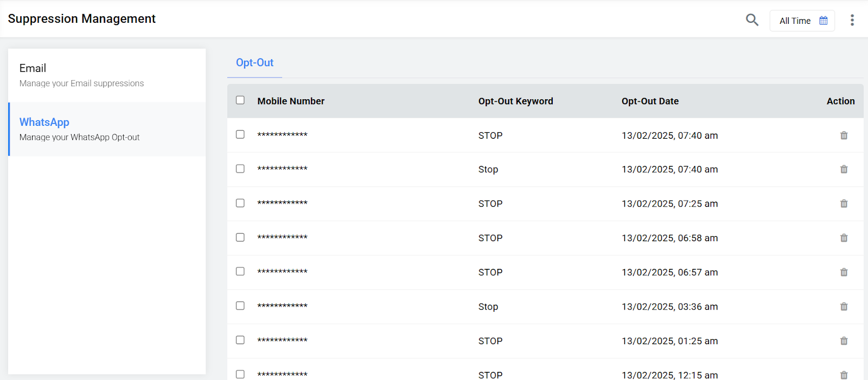Click trash icon for 03:36 am row
This screenshot has width=868, height=380.
pyautogui.click(x=844, y=307)
